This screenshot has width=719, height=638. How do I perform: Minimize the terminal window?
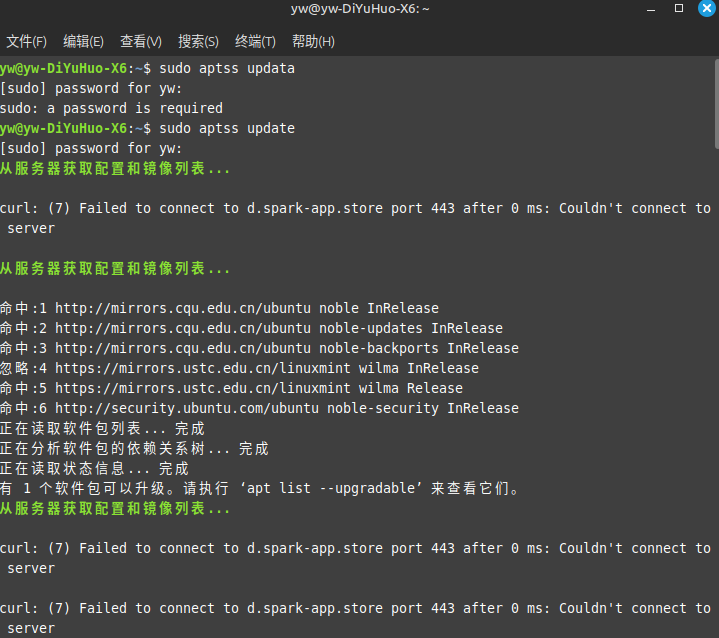click(x=650, y=9)
